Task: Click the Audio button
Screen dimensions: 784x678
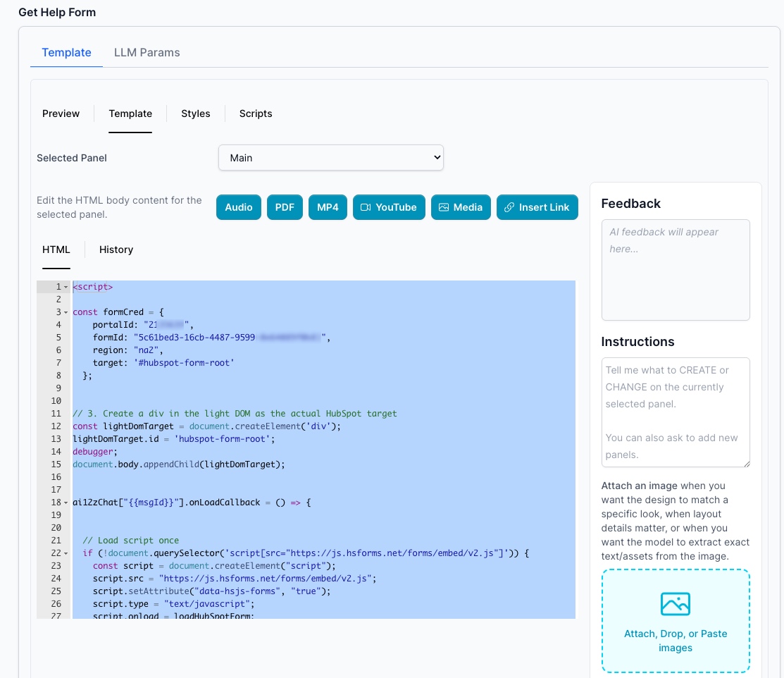Action: coord(239,207)
